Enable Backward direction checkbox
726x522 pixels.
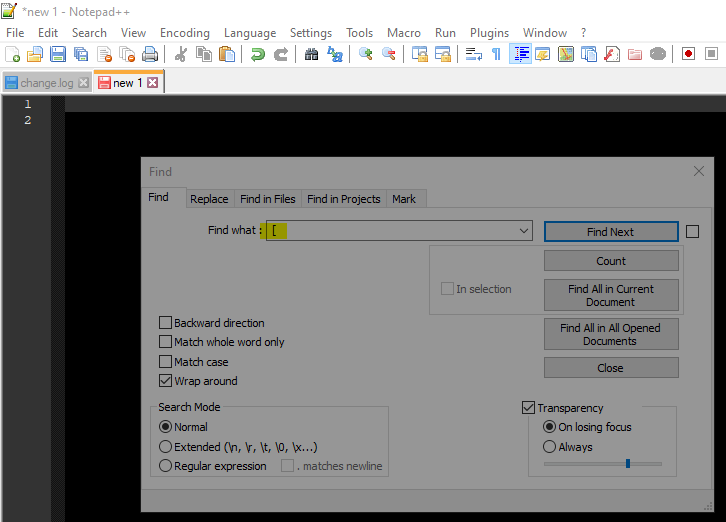165,322
